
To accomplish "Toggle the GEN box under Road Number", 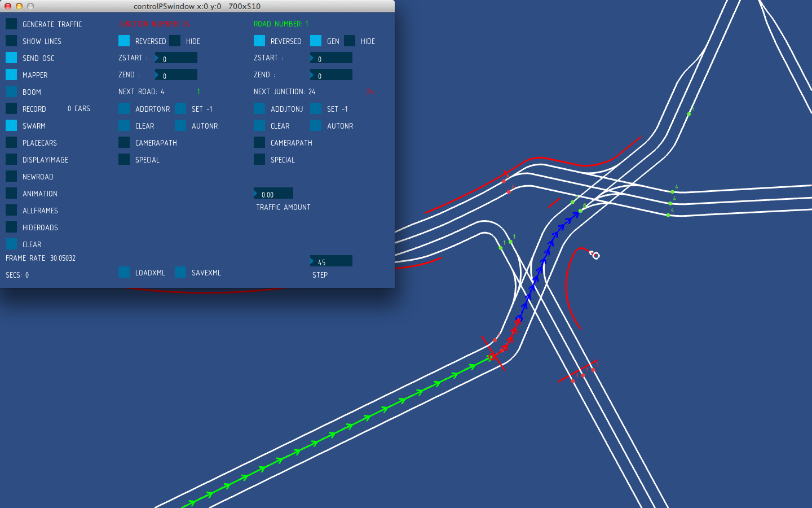I will click(x=316, y=41).
